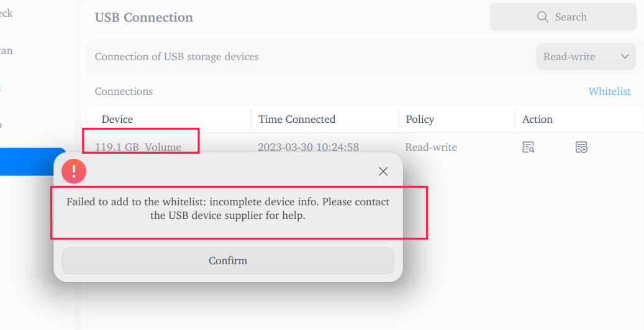Click the 2023-03-30 10:24:58 timestamp cell
Viewport: 644px width, 330px height.
tap(308, 147)
